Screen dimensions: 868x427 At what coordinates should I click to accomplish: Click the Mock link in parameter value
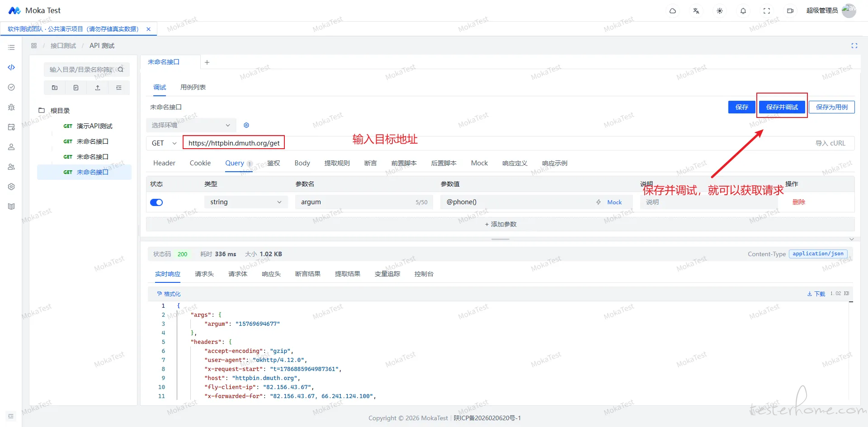[614, 202]
